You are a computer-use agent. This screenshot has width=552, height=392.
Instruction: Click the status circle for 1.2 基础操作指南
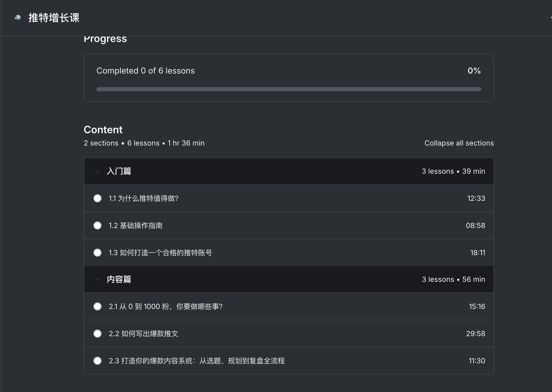(x=98, y=226)
